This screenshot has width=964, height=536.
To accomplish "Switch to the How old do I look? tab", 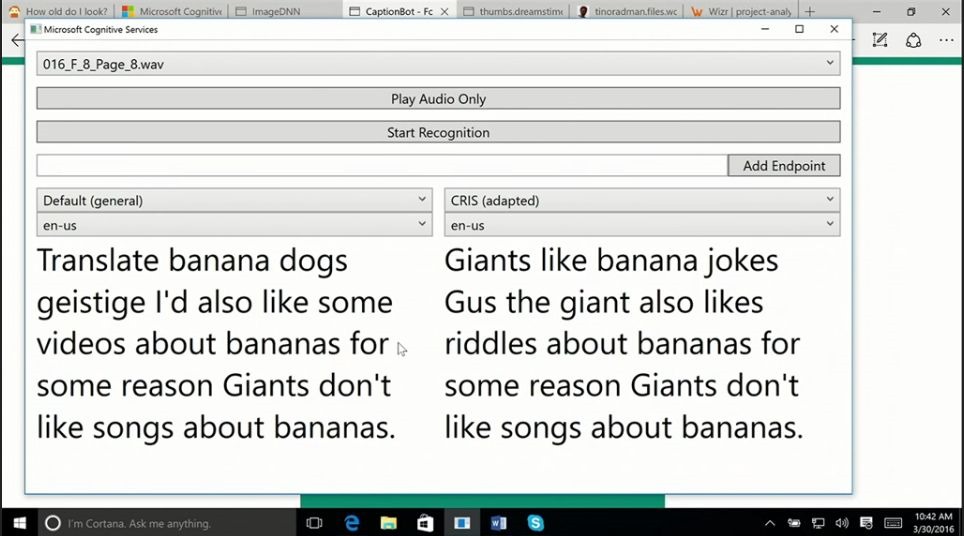I will click(x=60, y=12).
